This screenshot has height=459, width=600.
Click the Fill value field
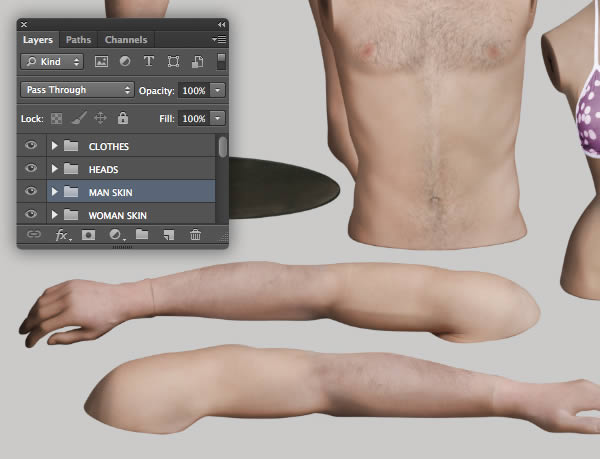[x=194, y=119]
